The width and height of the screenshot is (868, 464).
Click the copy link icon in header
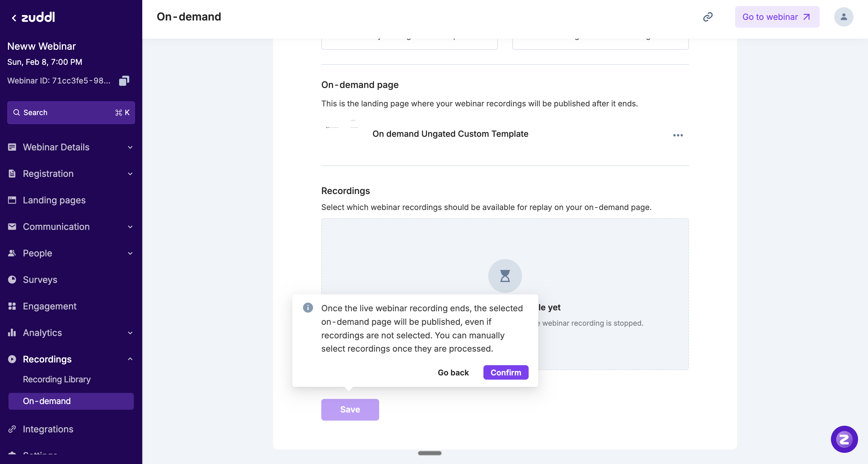[x=708, y=17]
